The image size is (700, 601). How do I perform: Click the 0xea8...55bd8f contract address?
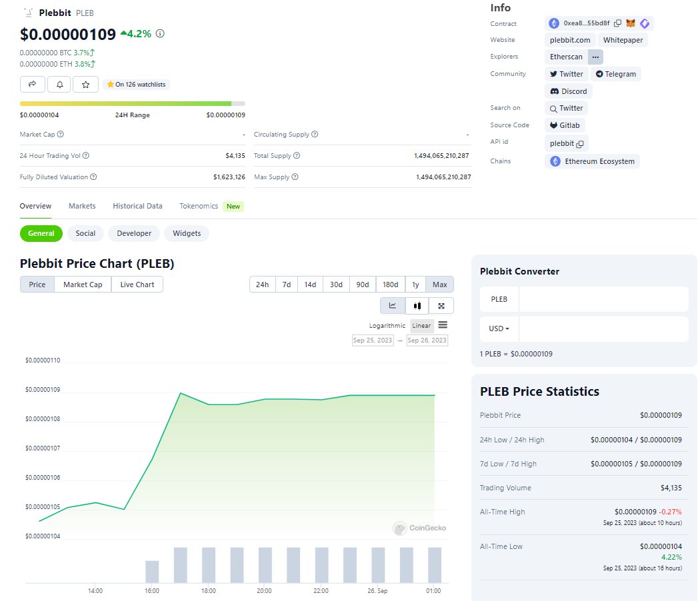click(586, 23)
